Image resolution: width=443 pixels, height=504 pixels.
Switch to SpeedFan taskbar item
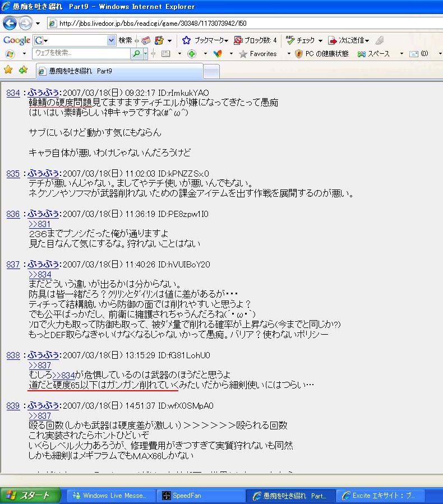coord(201,496)
